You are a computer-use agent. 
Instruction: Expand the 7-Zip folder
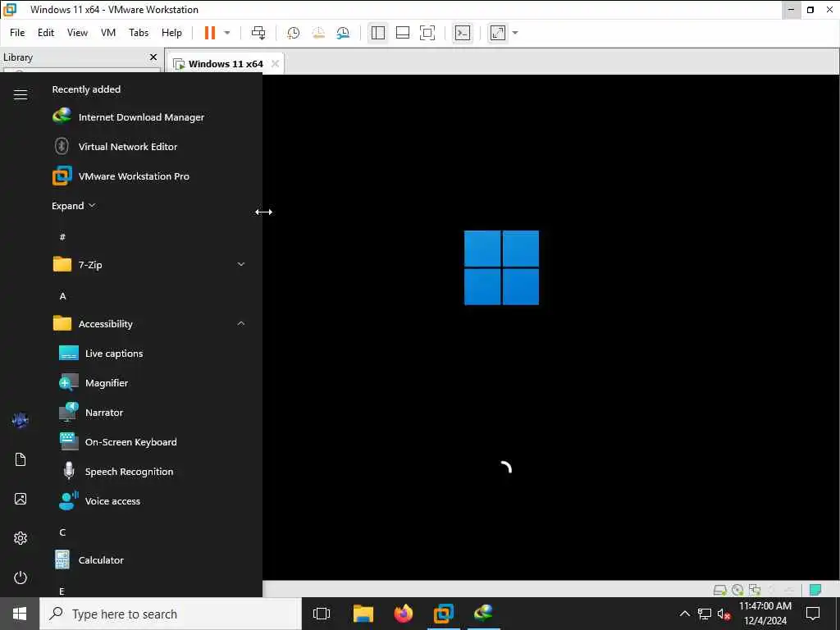149,265
